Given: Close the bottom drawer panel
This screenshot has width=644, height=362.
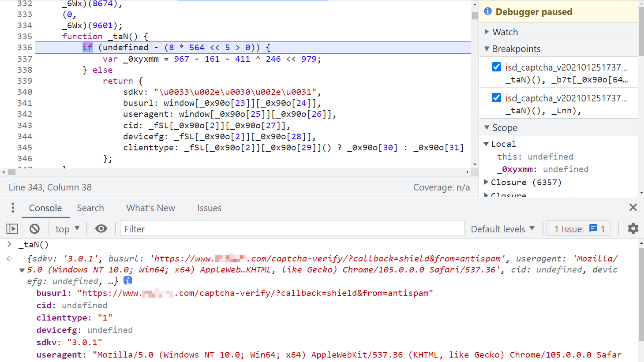Looking at the screenshot, I should (x=633, y=207).
